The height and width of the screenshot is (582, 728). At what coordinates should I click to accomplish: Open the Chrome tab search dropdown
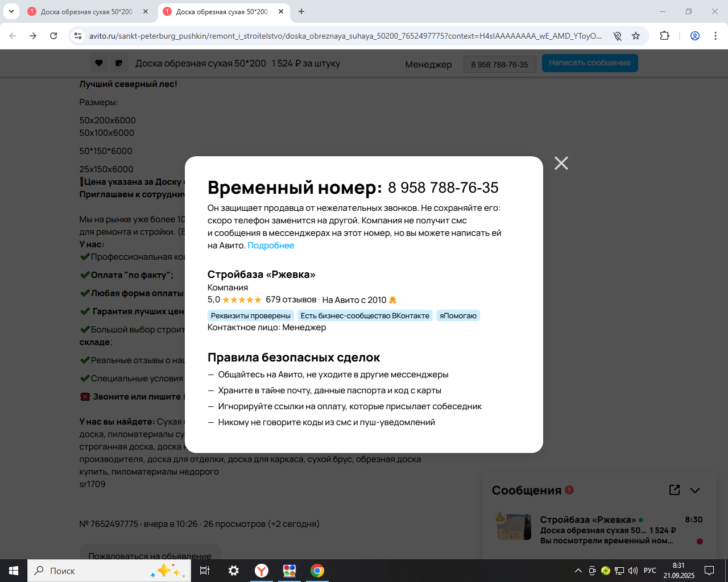[11, 11]
